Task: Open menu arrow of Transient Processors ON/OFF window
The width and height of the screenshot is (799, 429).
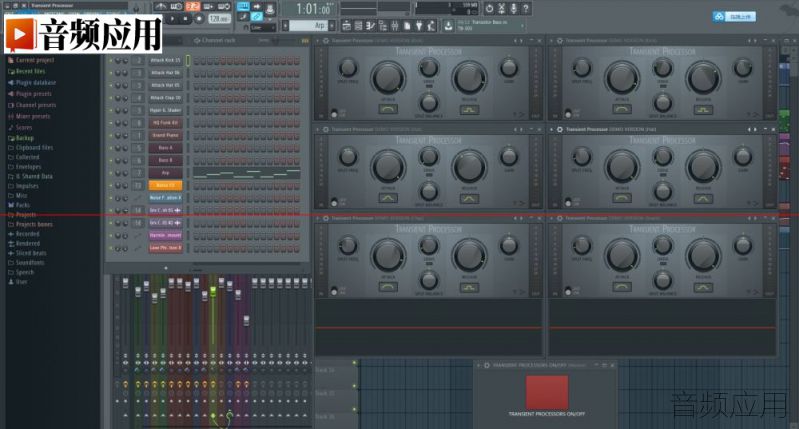Action: point(479,365)
